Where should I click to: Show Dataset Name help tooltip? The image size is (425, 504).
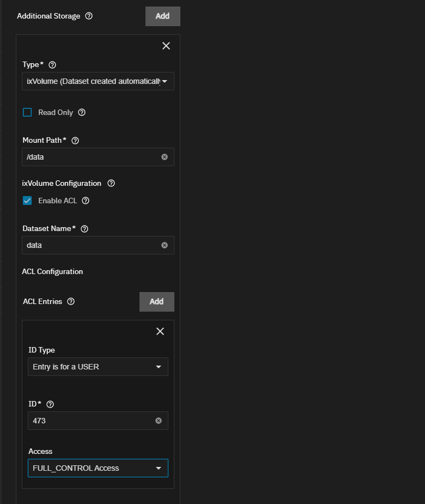[x=84, y=229]
